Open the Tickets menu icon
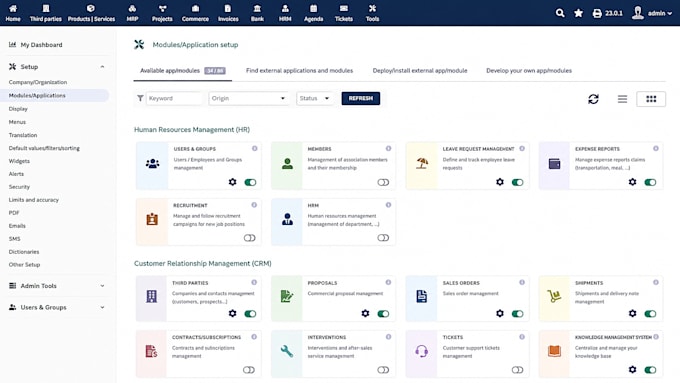This screenshot has width=680, height=383. (343, 9)
